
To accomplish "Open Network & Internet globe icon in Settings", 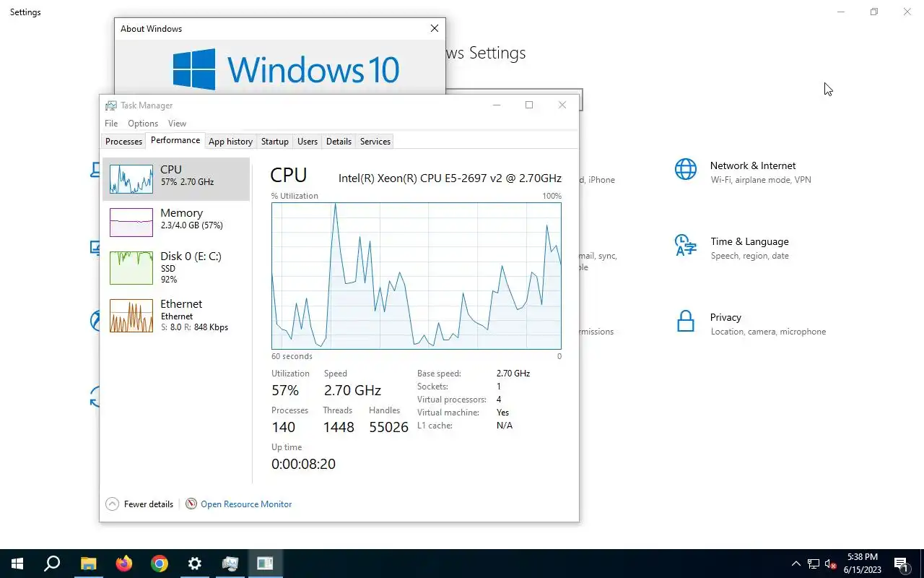I will 686,170.
